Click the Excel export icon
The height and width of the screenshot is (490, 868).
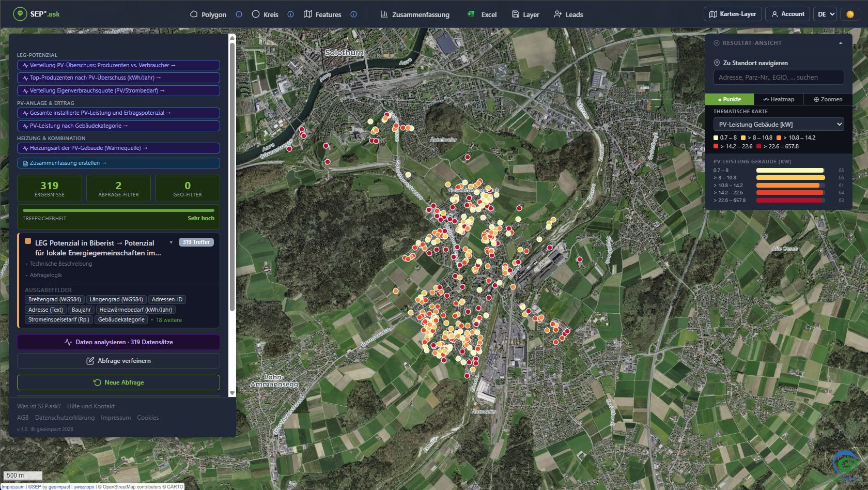pyautogui.click(x=471, y=14)
